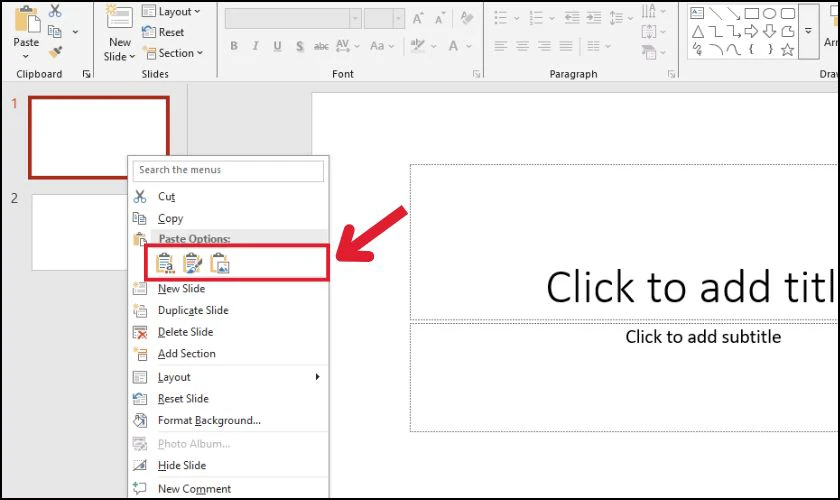This screenshot has height=500, width=840.
Task: Open the font name combo box
Action: [355, 19]
